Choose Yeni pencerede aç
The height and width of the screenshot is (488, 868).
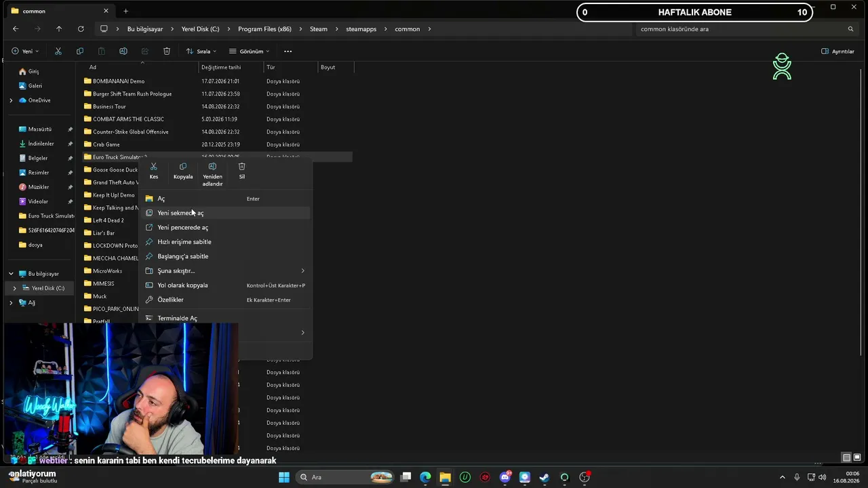[x=226, y=228]
